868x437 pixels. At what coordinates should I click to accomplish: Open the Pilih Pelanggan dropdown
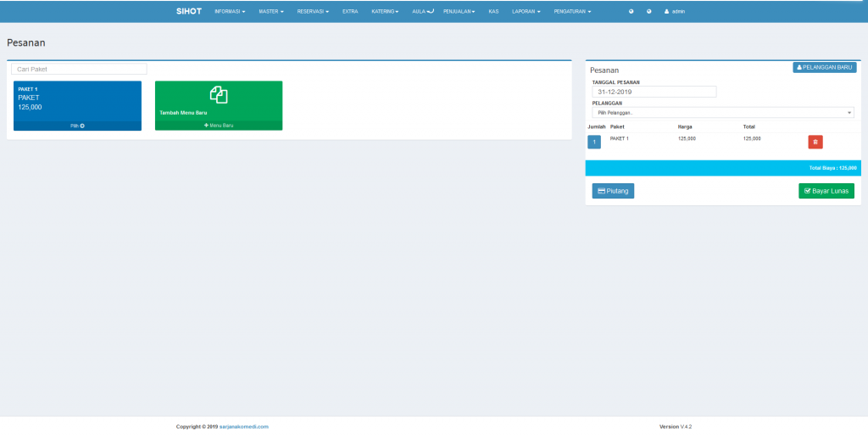723,113
